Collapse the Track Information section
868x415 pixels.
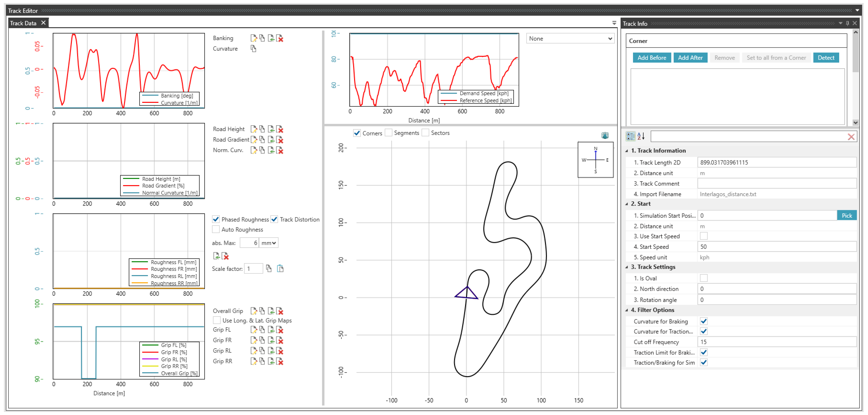pos(627,151)
